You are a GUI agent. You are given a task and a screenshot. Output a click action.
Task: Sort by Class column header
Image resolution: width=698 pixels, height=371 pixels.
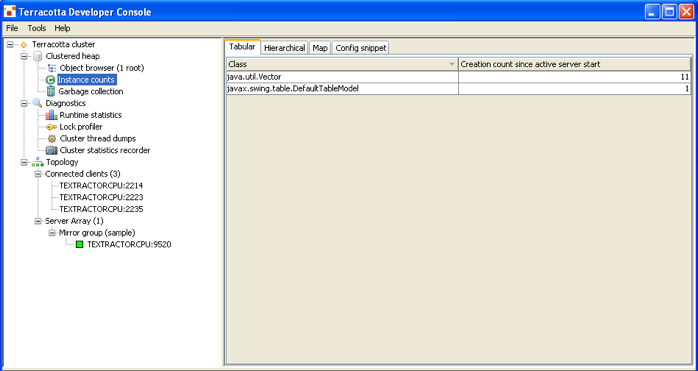[342, 65]
